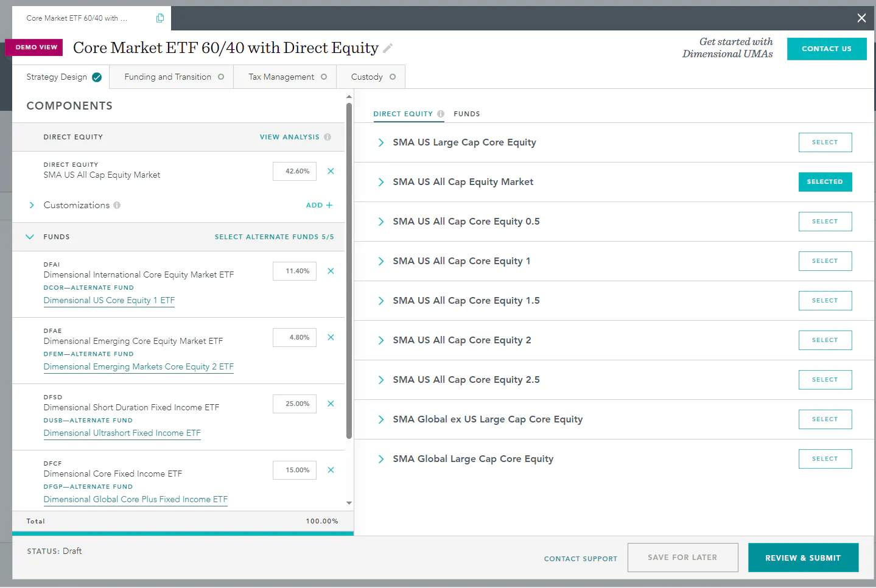Viewport: 876px width, 588px height.
Task: Open Dimensional Ultrashort Fixed Income ETF link
Action: click(122, 433)
